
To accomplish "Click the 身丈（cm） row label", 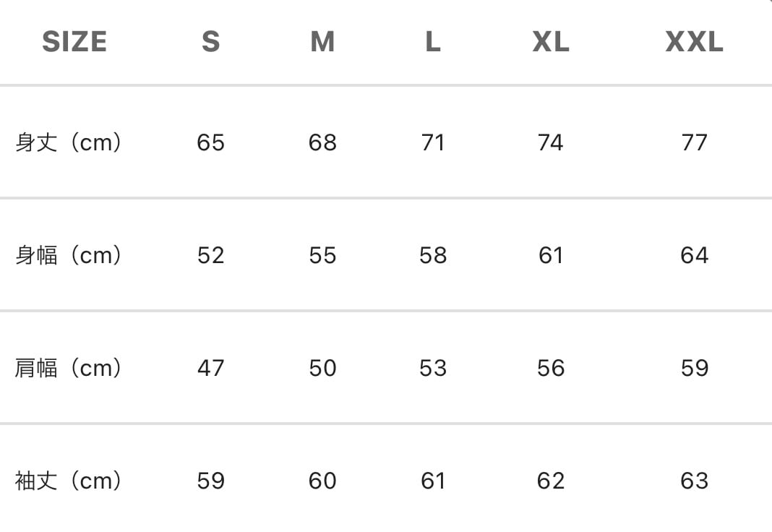I will pyautogui.click(x=69, y=142).
